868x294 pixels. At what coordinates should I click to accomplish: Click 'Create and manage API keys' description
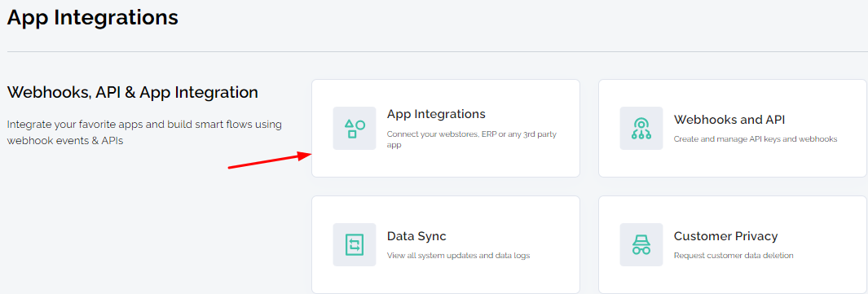[x=755, y=139]
